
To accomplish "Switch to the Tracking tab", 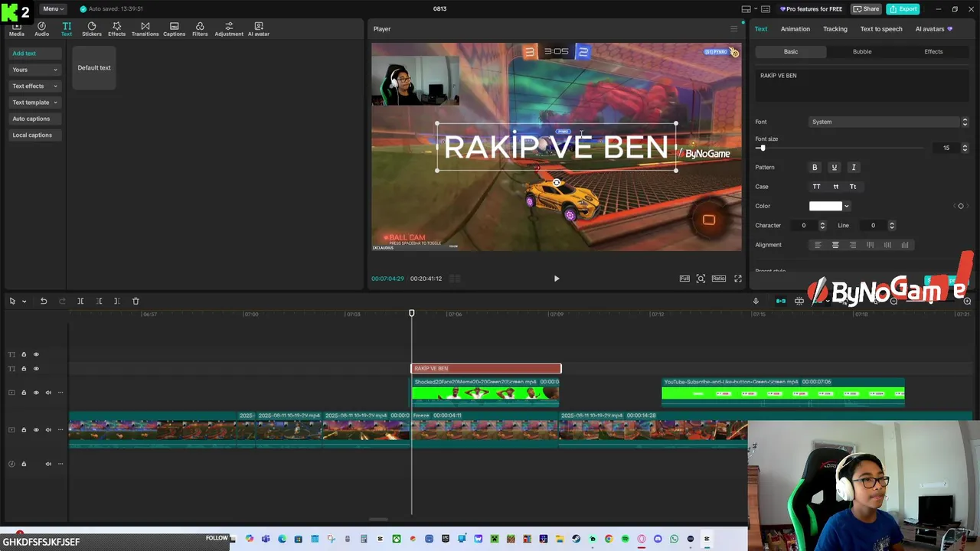I will [835, 29].
